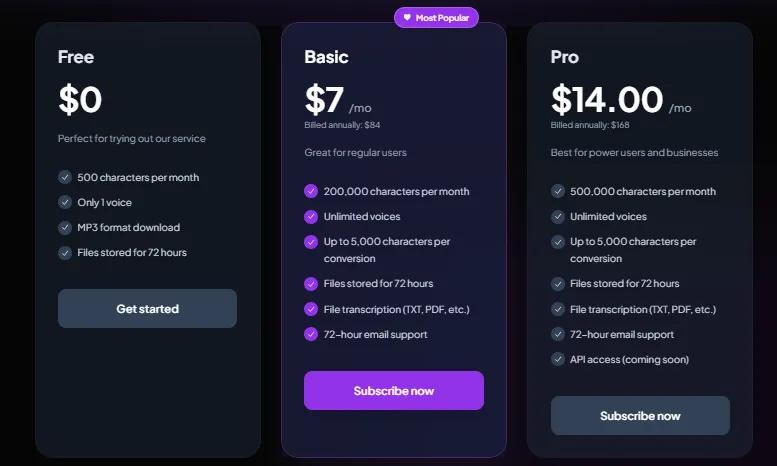Click purple checkmark beside Basic File transcription
The height and width of the screenshot is (466, 777).
pos(311,309)
